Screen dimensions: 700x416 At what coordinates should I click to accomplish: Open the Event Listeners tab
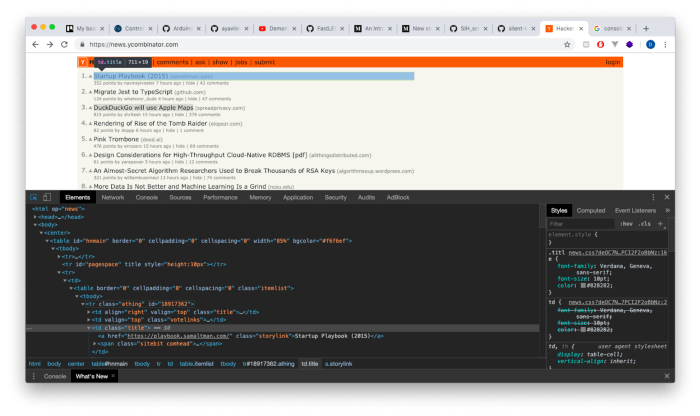point(635,210)
